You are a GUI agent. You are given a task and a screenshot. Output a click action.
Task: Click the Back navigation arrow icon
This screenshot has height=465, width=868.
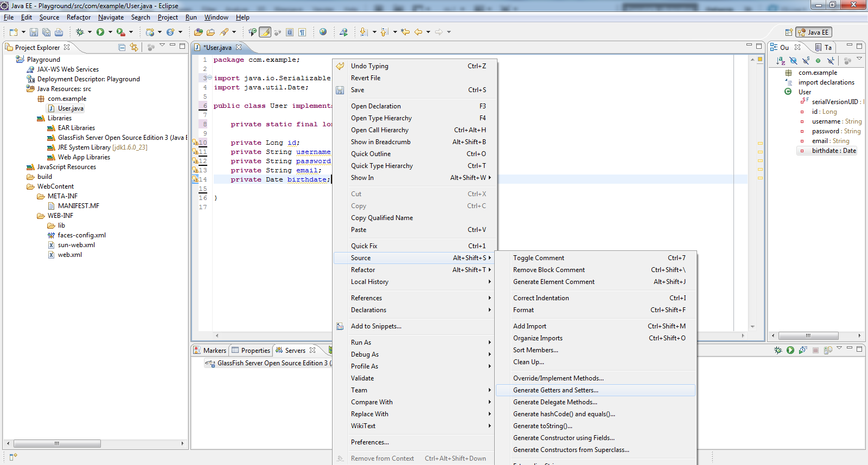click(x=418, y=32)
